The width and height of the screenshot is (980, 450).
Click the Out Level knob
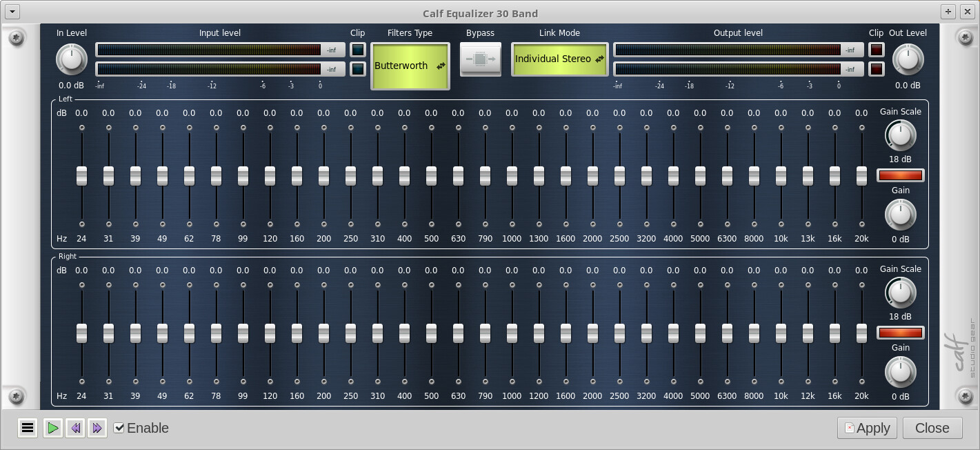pos(908,59)
